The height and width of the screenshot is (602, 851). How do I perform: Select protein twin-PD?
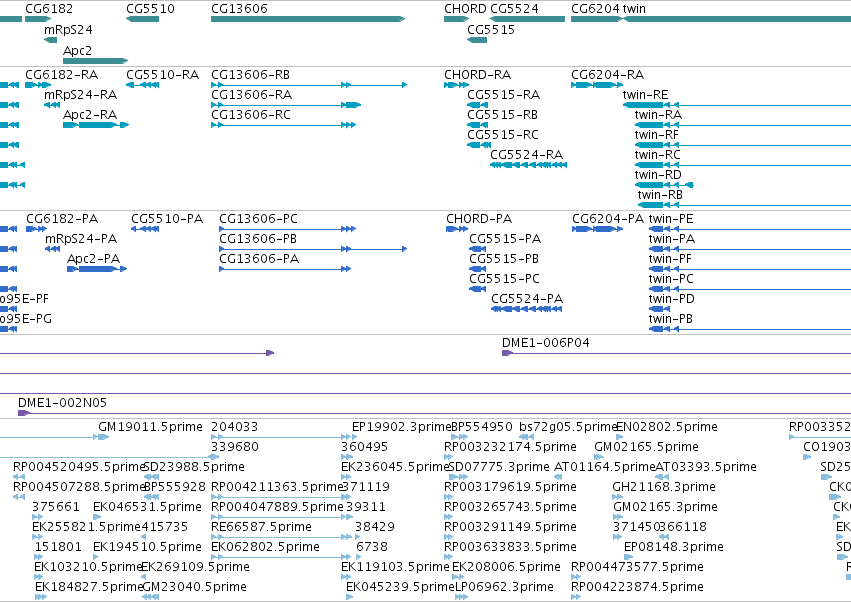click(x=659, y=309)
